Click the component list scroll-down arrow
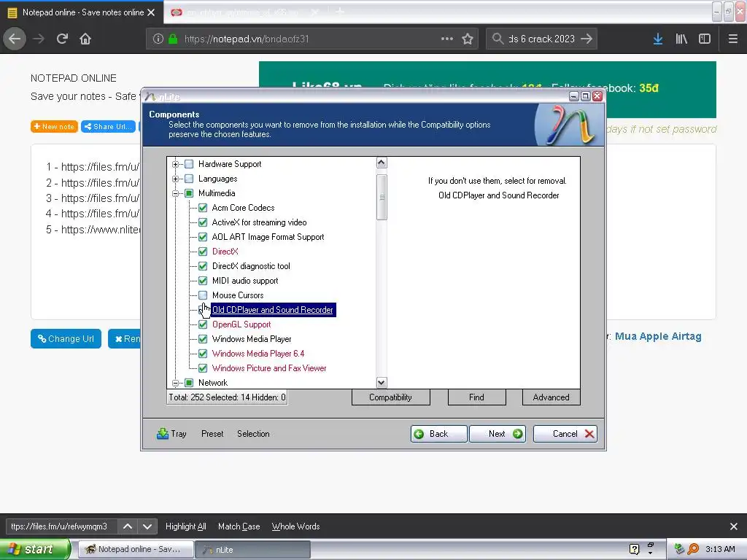Viewport: 747px width, 560px height. (381, 382)
